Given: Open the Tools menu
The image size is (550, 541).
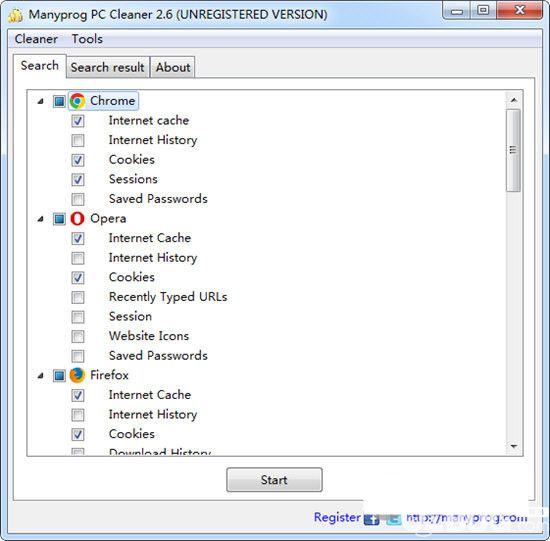Looking at the screenshot, I should pos(87,39).
